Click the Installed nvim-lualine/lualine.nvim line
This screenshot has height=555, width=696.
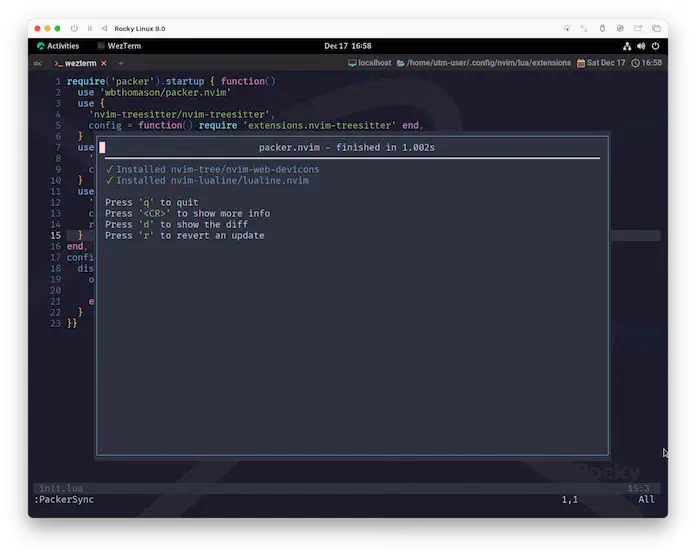coord(212,180)
